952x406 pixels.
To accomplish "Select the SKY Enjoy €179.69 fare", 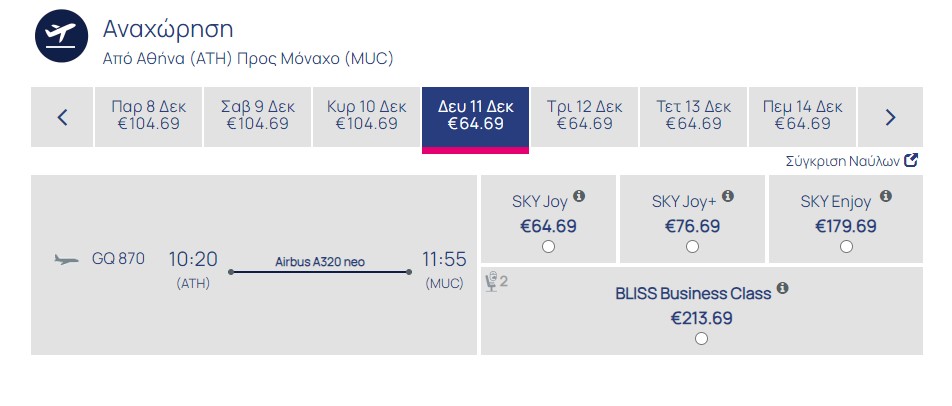I will pyautogui.click(x=846, y=246).
